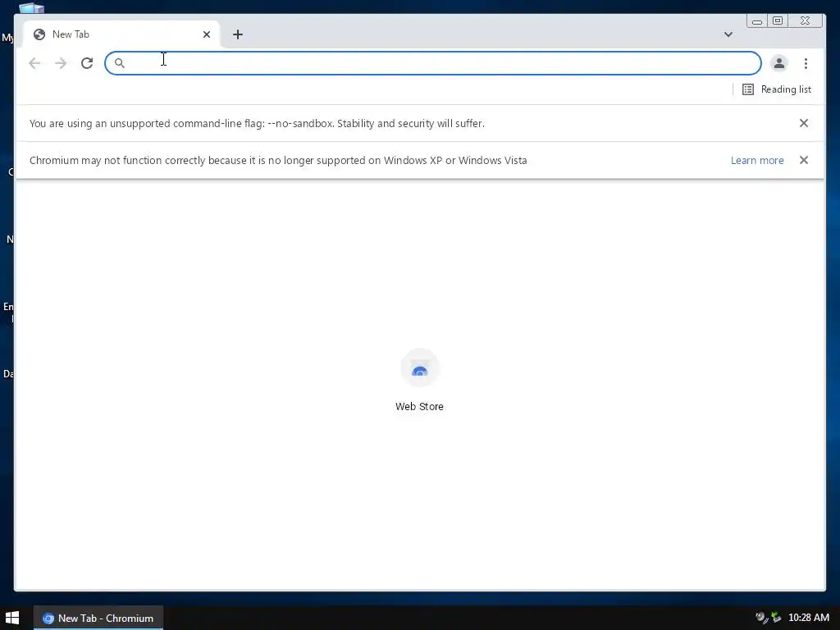Screen dimensions: 840x630
Task: Click the back navigation arrow
Action: click(x=34, y=63)
